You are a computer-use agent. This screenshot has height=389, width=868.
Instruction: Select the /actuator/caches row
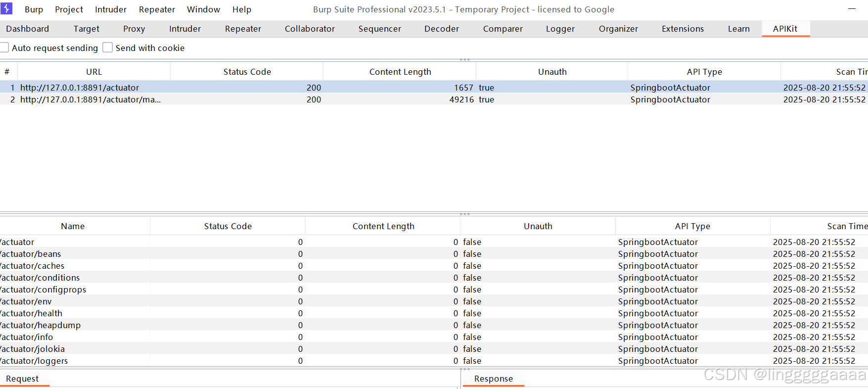434,266
